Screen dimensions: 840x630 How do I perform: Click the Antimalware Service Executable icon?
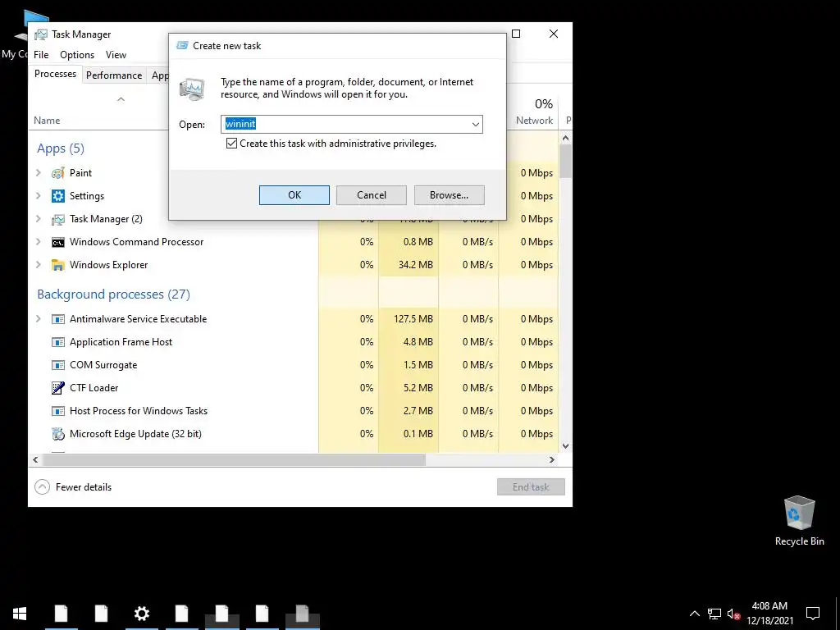pos(58,319)
